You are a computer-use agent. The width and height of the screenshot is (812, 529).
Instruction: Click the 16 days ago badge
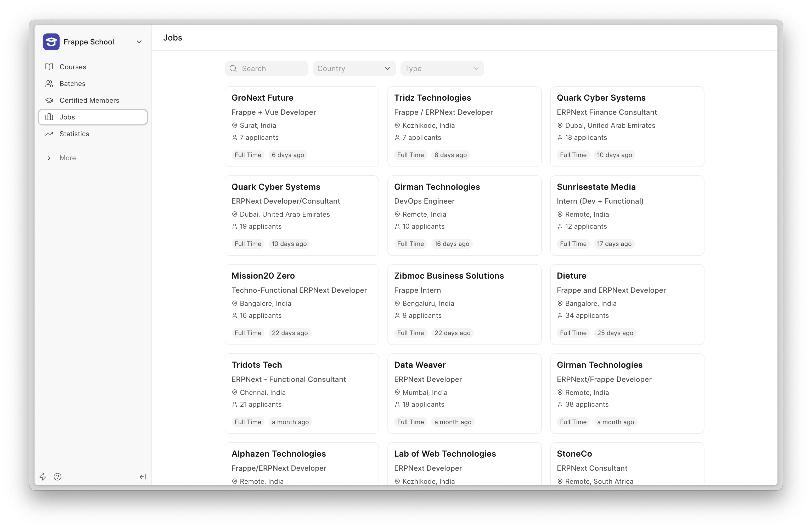(x=452, y=244)
